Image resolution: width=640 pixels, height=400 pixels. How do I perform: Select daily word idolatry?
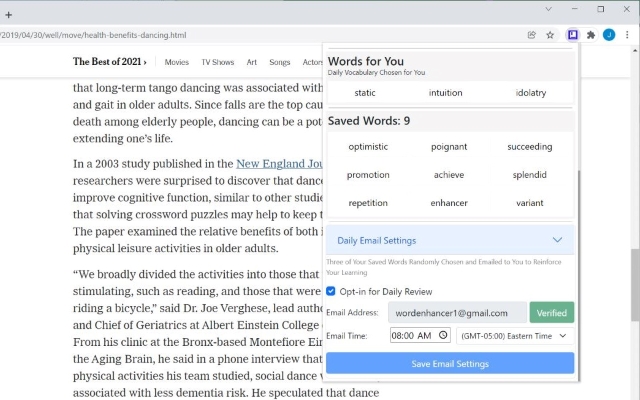pos(530,93)
